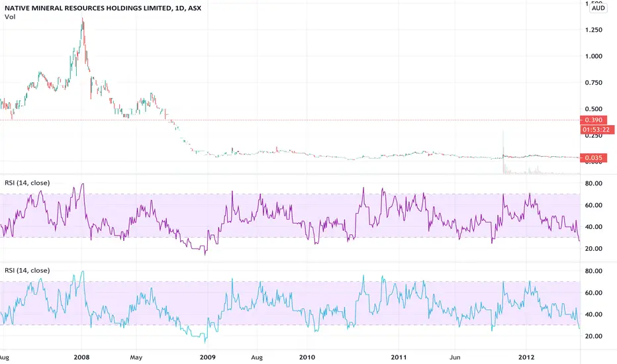Click 60.00 on the blue RSI scale
Screen dimensions: 617x364
(x=593, y=293)
